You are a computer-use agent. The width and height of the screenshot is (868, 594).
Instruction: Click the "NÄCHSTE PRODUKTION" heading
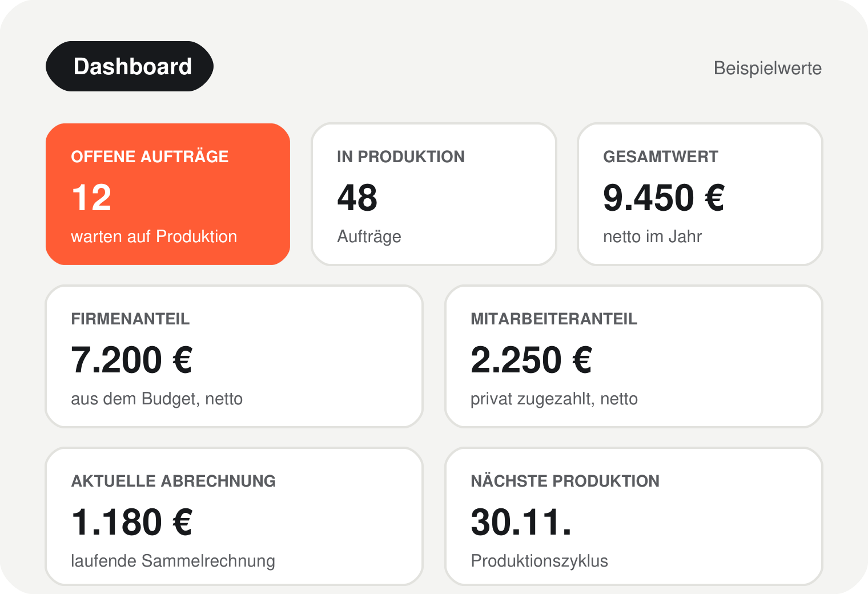pos(565,481)
